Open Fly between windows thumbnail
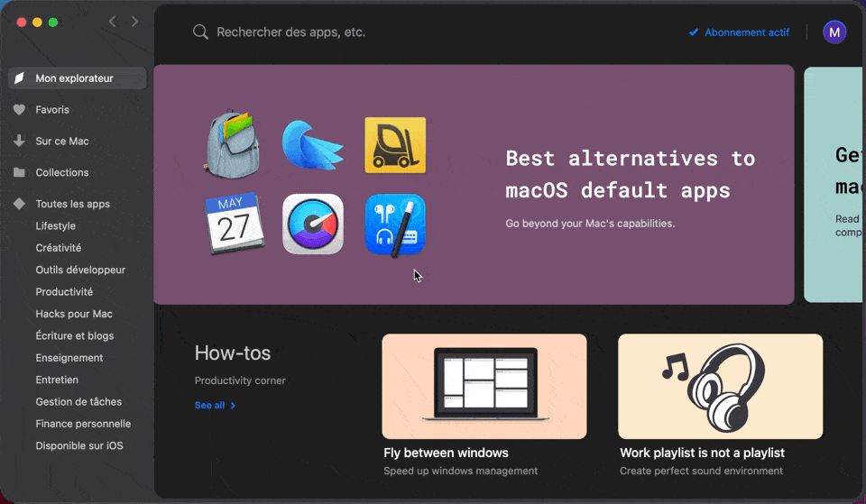866x504 pixels. [484, 387]
